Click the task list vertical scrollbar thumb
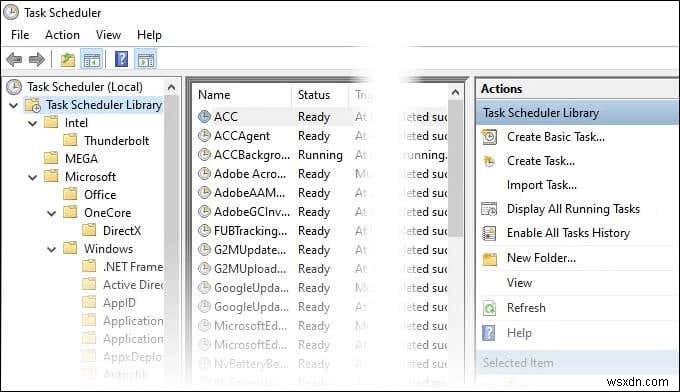680x392 pixels. (455, 168)
